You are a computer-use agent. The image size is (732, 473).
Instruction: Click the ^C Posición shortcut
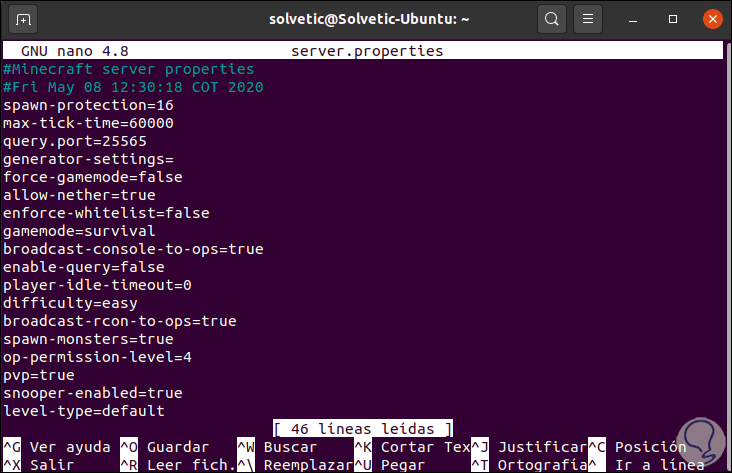(637, 447)
